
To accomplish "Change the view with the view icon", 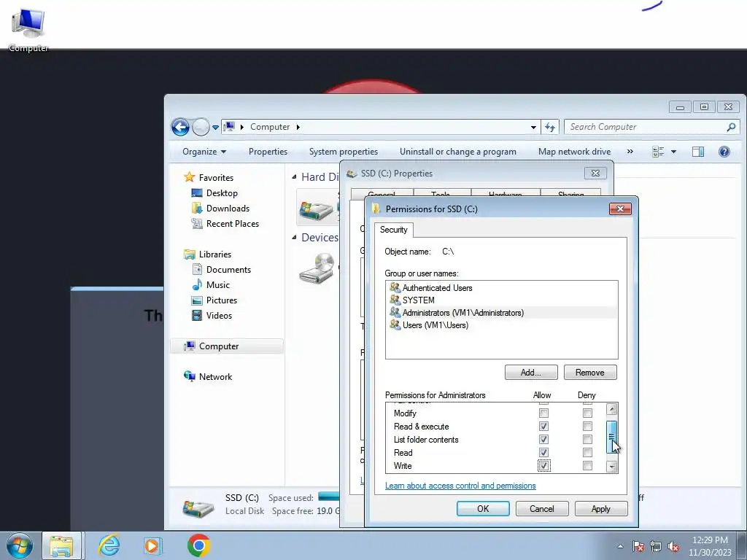I will (x=658, y=152).
